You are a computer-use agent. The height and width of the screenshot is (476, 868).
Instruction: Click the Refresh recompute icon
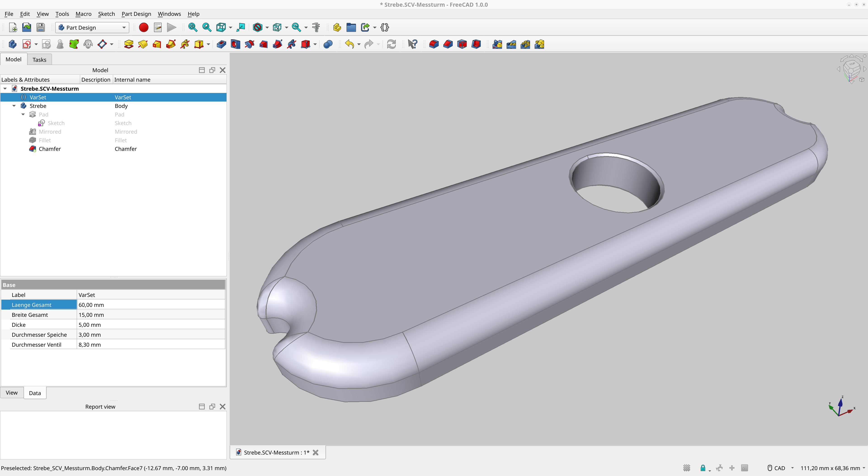(391, 44)
